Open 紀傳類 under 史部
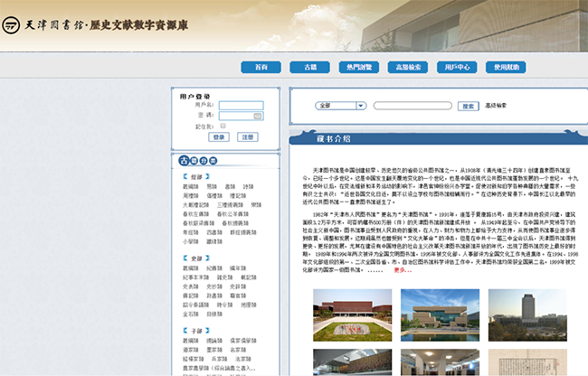 click(214, 268)
